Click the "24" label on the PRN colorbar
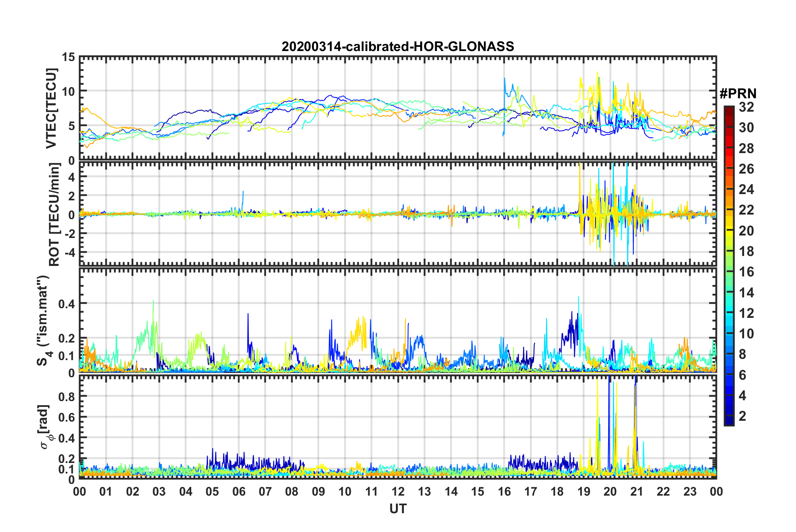Screen dimensions: 796x532 point(747,189)
